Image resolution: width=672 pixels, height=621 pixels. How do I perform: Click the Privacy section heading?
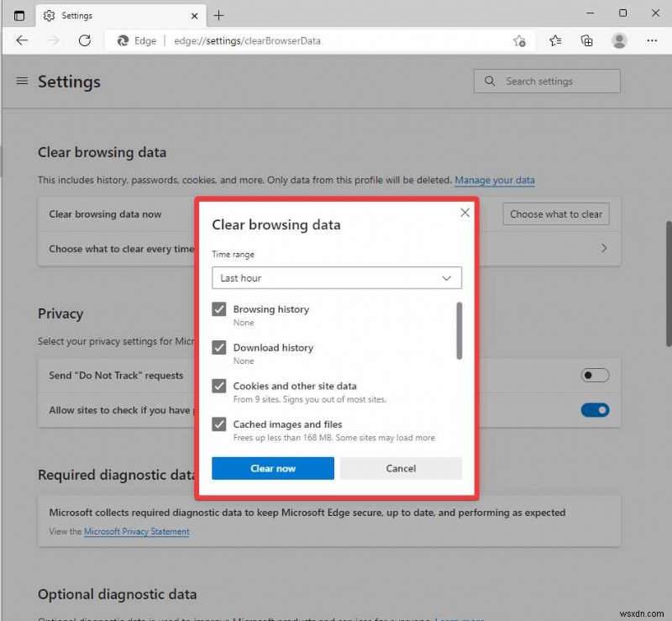click(x=60, y=313)
